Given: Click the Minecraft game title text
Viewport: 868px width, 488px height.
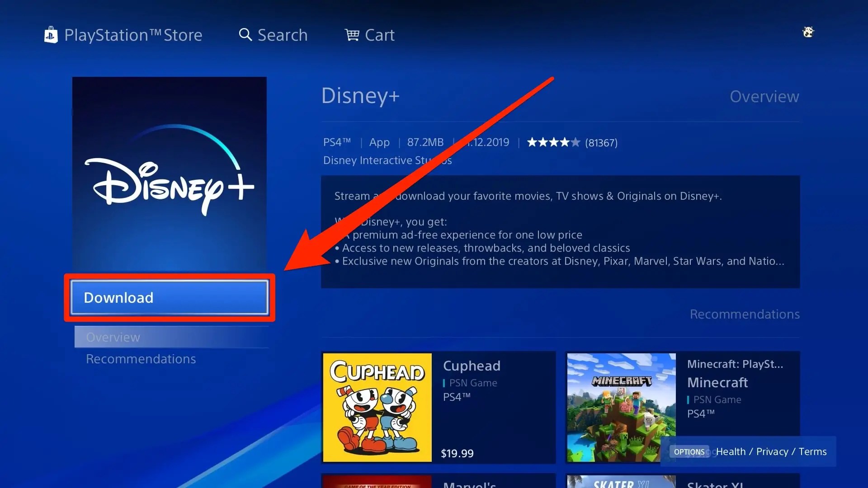Looking at the screenshot, I should click(x=717, y=382).
